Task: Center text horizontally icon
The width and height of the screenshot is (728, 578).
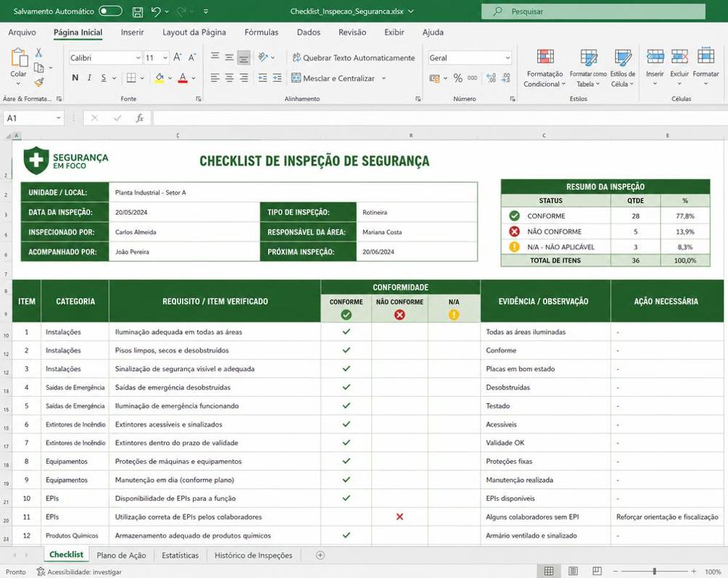Action: coord(229,78)
